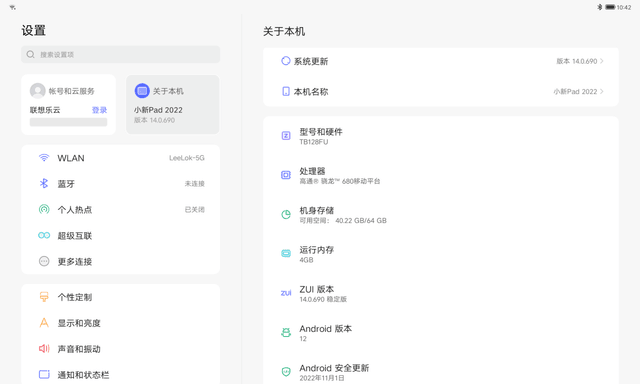The image size is (640, 384).
Task: Click the 个性定制 brush icon
Action: [44, 297]
